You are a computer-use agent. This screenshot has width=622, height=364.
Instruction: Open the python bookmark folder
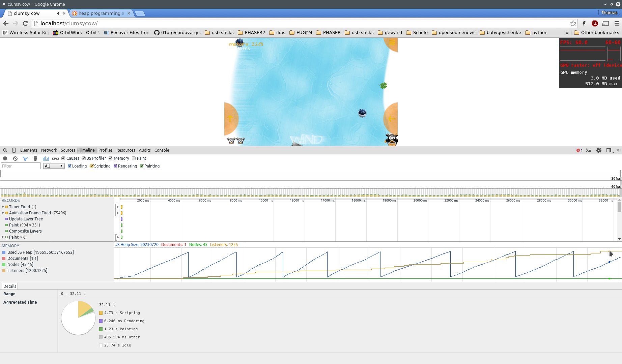tap(536, 33)
